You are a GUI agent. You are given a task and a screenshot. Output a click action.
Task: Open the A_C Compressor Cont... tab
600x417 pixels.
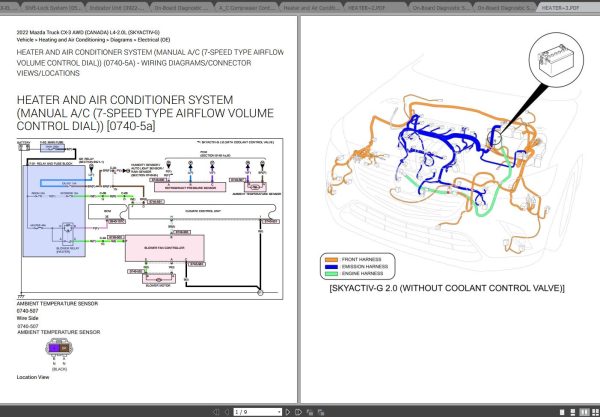click(x=246, y=7)
